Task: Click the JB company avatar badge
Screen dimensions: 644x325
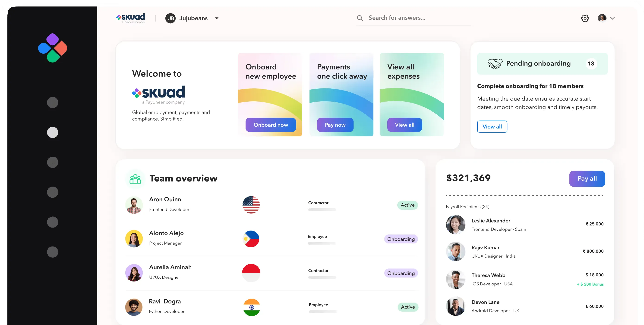Action: tap(170, 18)
